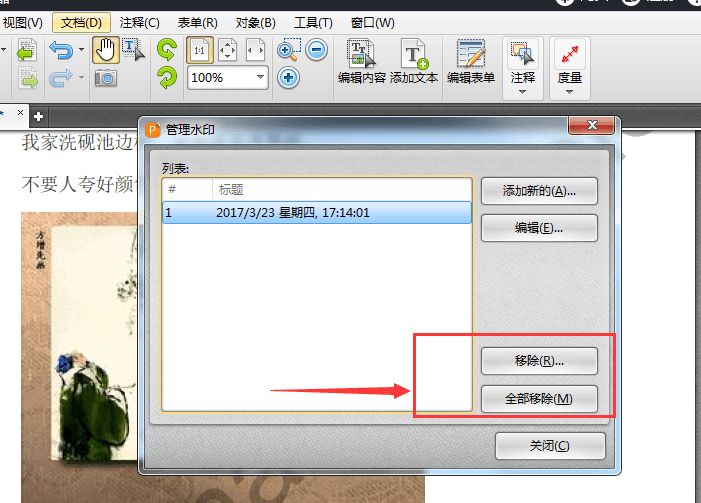Click the 移除(R)... button
The image size is (701, 503).
539,361
